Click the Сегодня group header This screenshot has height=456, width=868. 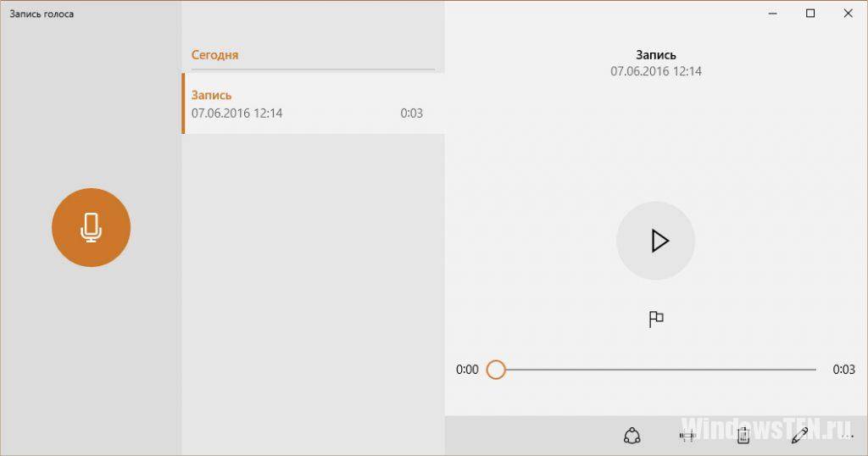pyautogui.click(x=214, y=55)
